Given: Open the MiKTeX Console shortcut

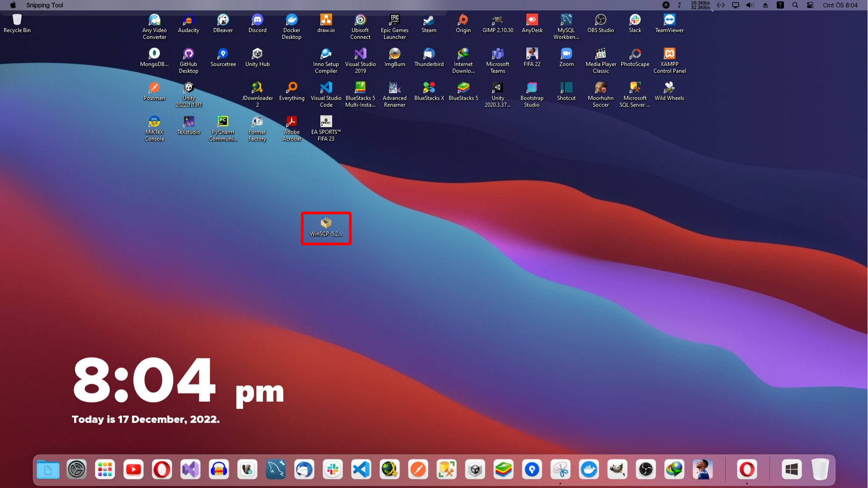Looking at the screenshot, I should tap(155, 128).
